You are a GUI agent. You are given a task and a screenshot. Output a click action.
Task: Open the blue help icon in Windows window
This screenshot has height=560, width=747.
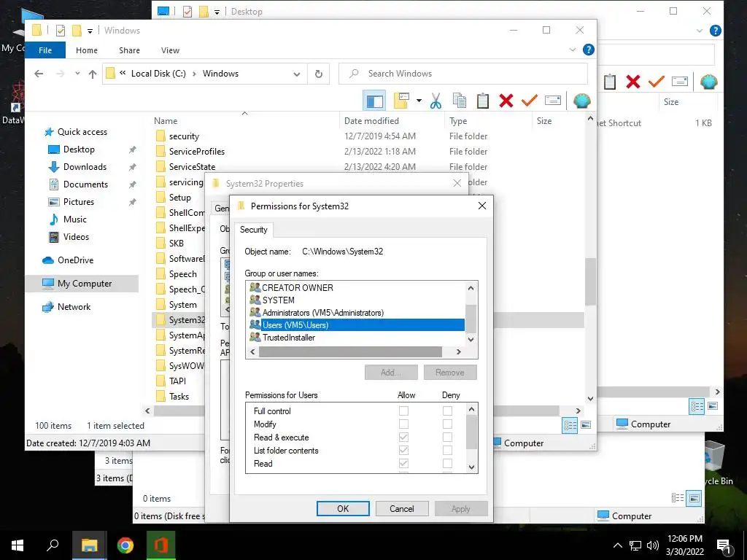coord(589,50)
